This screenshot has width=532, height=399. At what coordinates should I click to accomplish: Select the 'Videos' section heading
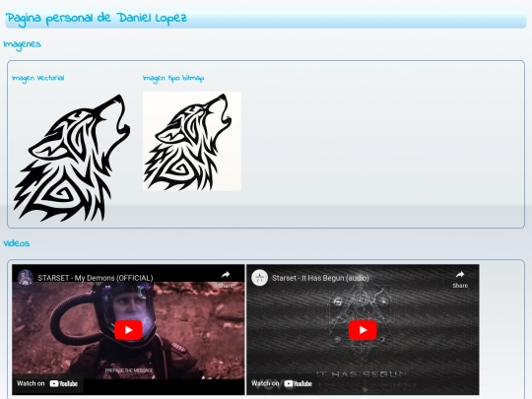coord(17,243)
